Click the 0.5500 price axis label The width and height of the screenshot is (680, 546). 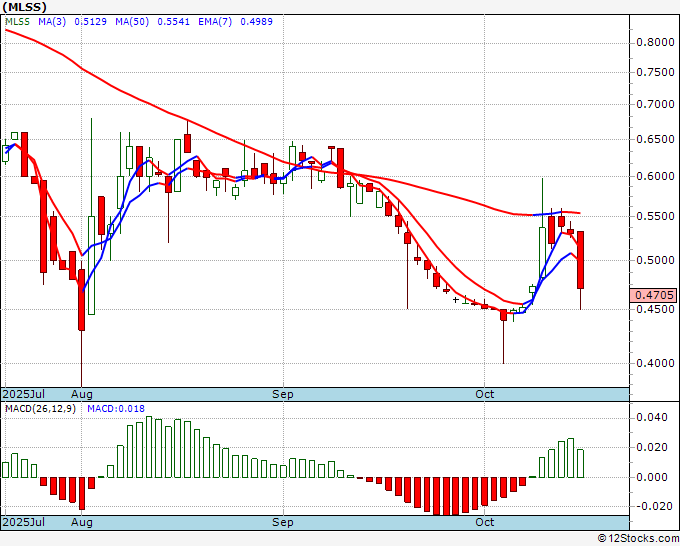click(655, 216)
